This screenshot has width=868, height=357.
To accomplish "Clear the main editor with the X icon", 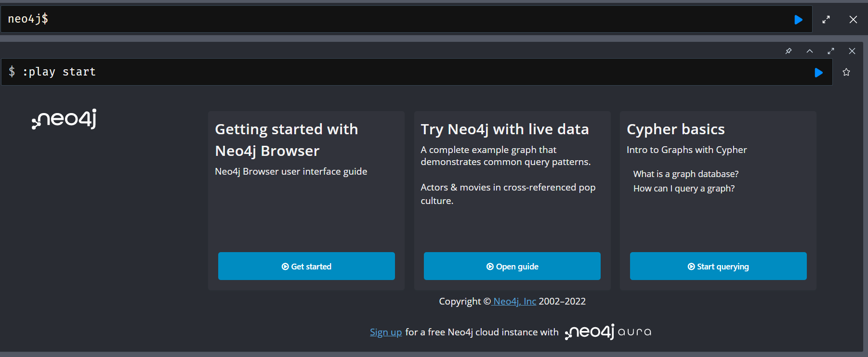I will coord(853,20).
